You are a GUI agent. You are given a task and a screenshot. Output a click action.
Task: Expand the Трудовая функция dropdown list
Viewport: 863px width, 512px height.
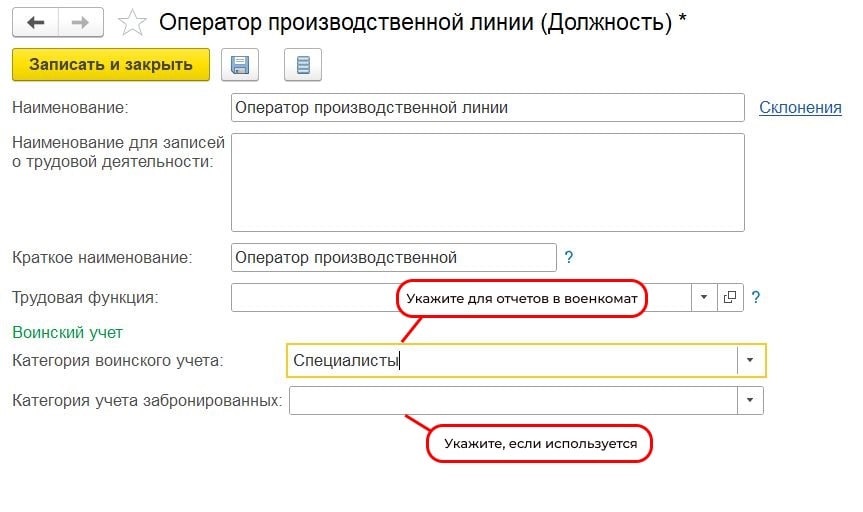(704, 297)
